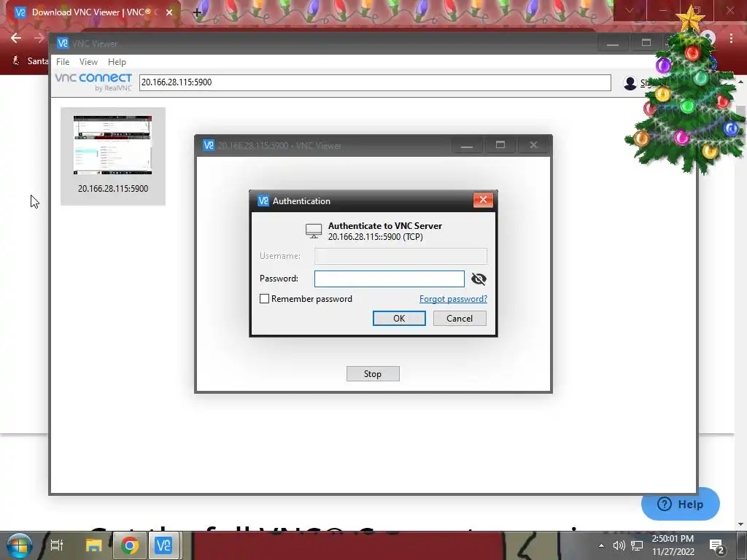Minimize the 20.166.28.115:5900 connection window
This screenshot has height=560, width=747.
[467, 145]
